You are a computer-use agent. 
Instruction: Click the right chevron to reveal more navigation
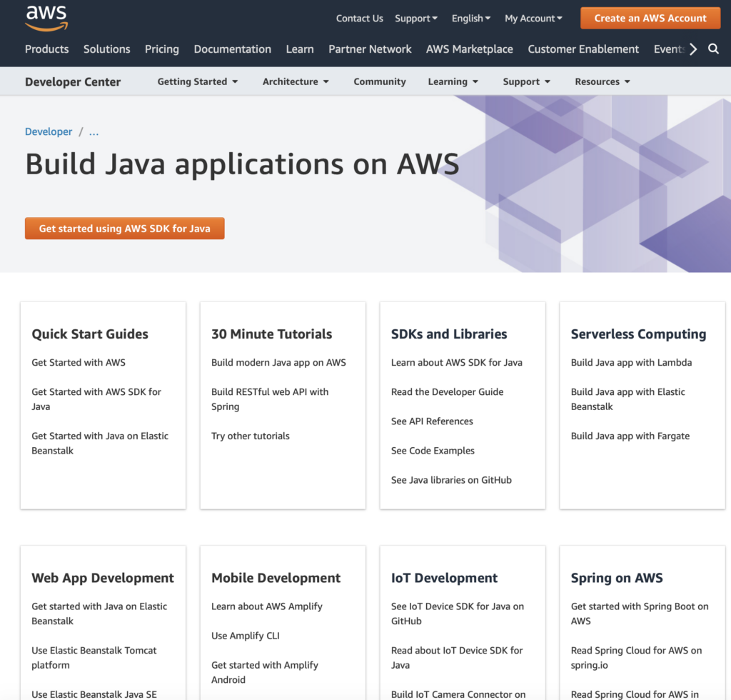pyautogui.click(x=693, y=49)
